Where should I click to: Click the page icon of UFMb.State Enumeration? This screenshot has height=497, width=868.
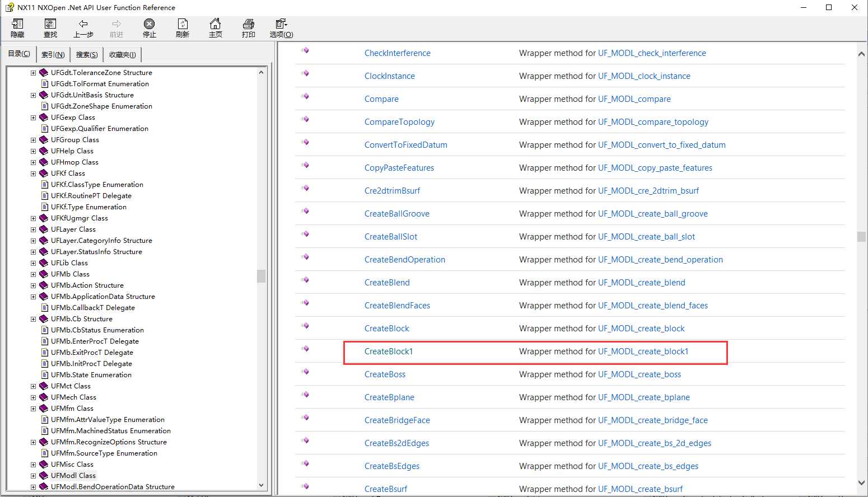click(45, 374)
